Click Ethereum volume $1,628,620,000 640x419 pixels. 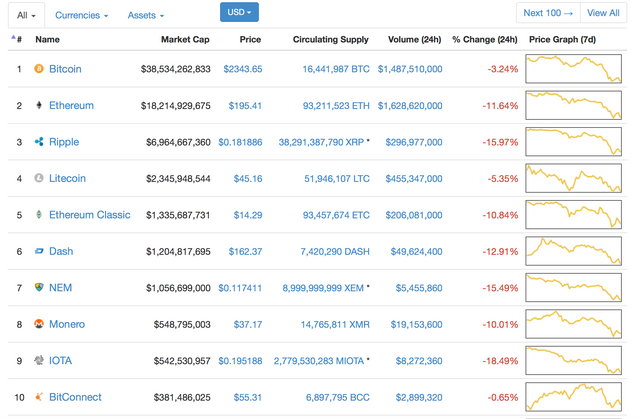[410, 106]
